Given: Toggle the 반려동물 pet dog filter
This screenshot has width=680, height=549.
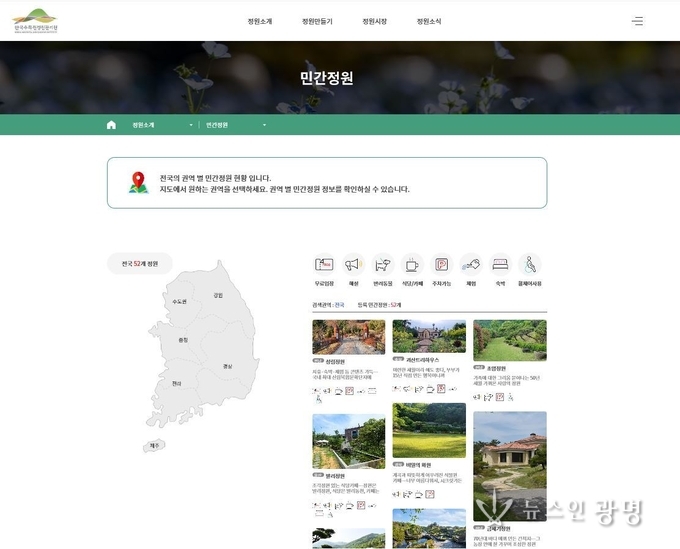Looking at the screenshot, I should click(x=383, y=264).
